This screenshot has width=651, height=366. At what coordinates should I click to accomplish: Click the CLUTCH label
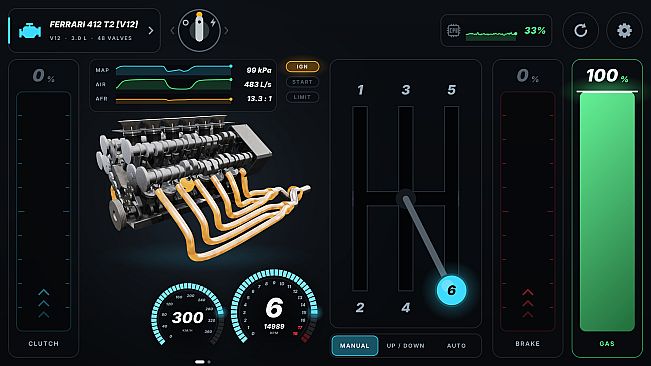pos(44,344)
